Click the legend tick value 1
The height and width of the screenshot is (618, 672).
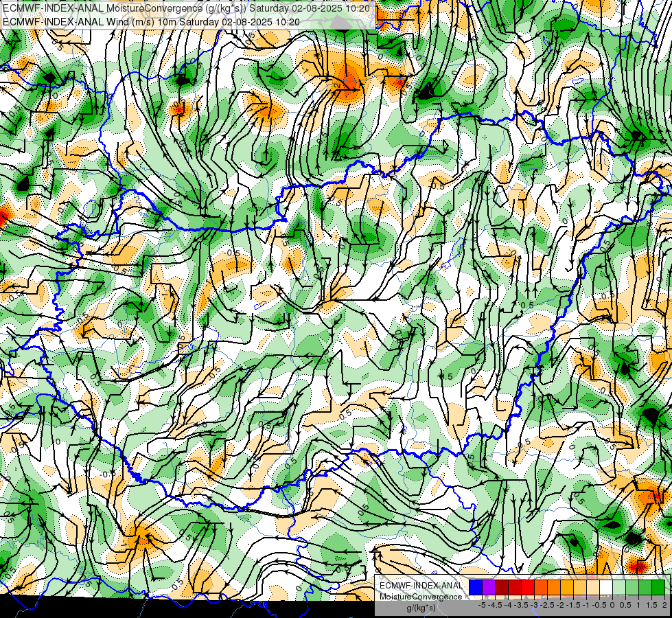[638, 605]
